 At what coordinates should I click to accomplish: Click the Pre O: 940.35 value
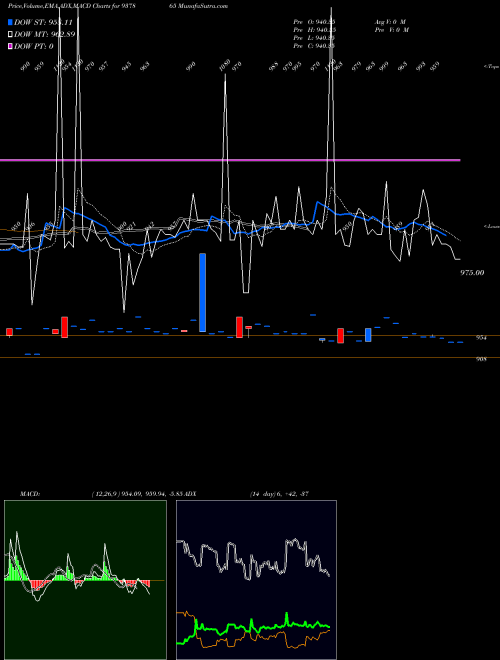pos(314,21)
